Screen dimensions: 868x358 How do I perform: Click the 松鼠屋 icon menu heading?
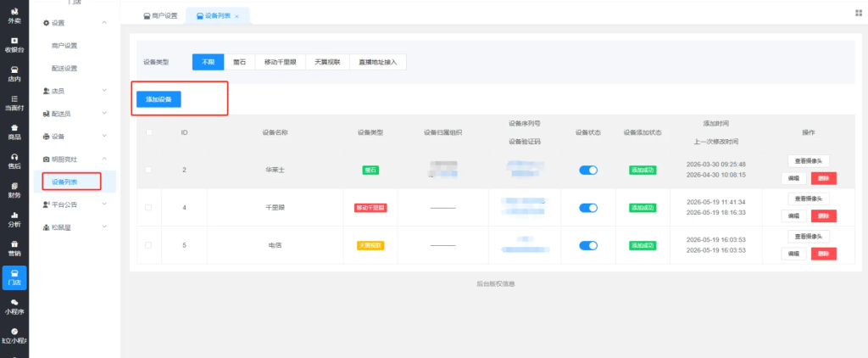click(57, 227)
